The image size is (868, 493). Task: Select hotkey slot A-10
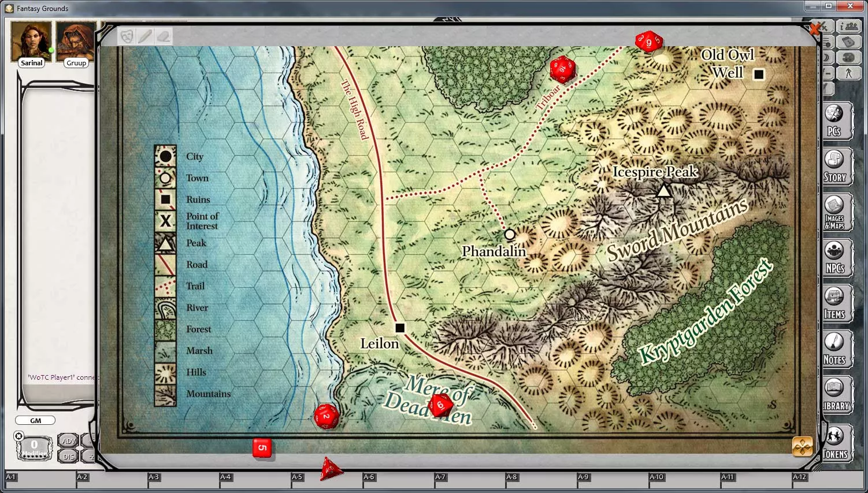[685, 480]
